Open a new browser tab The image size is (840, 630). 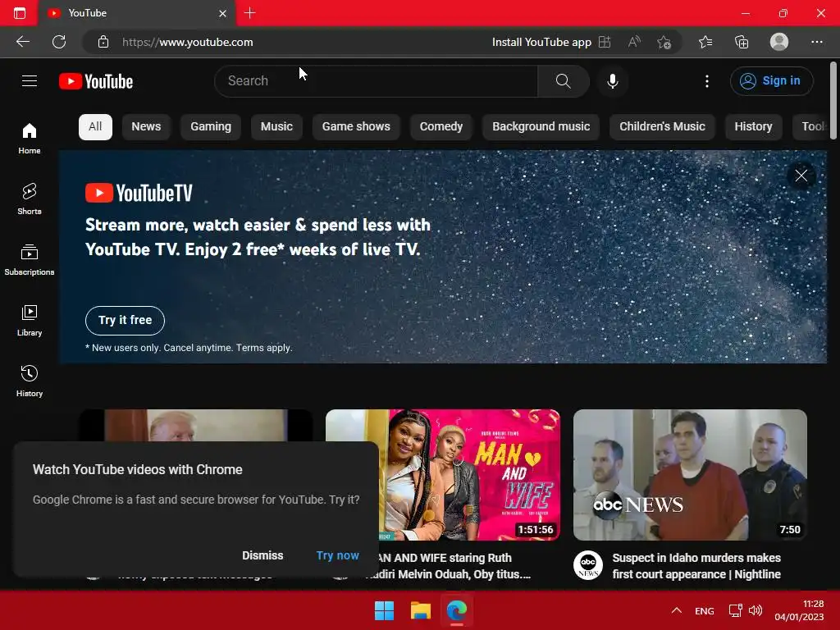pos(249,13)
